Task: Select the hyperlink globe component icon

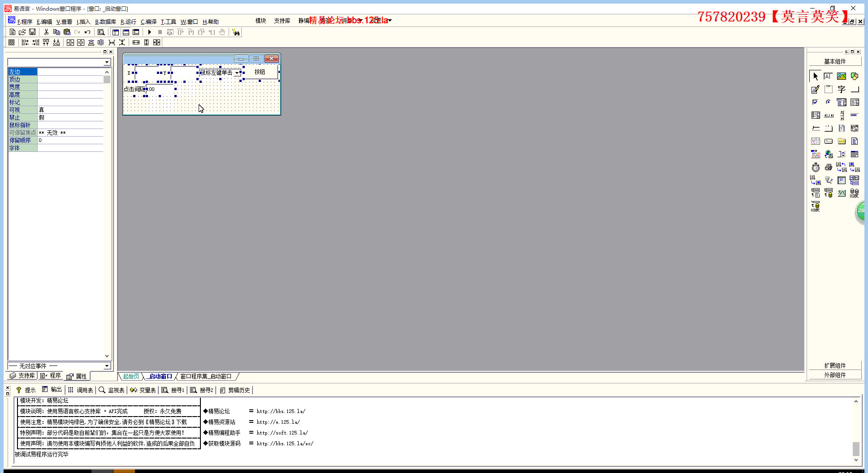Action: 828,154
